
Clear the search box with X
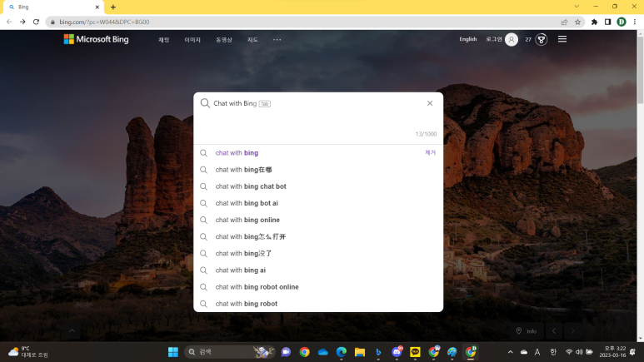pos(430,103)
